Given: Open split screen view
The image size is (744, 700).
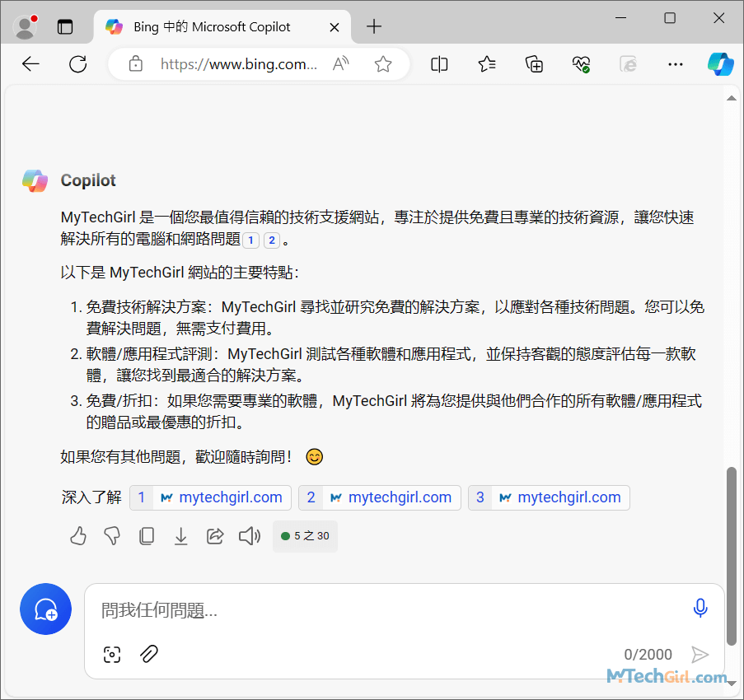Looking at the screenshot, I should tap(439, 63).
